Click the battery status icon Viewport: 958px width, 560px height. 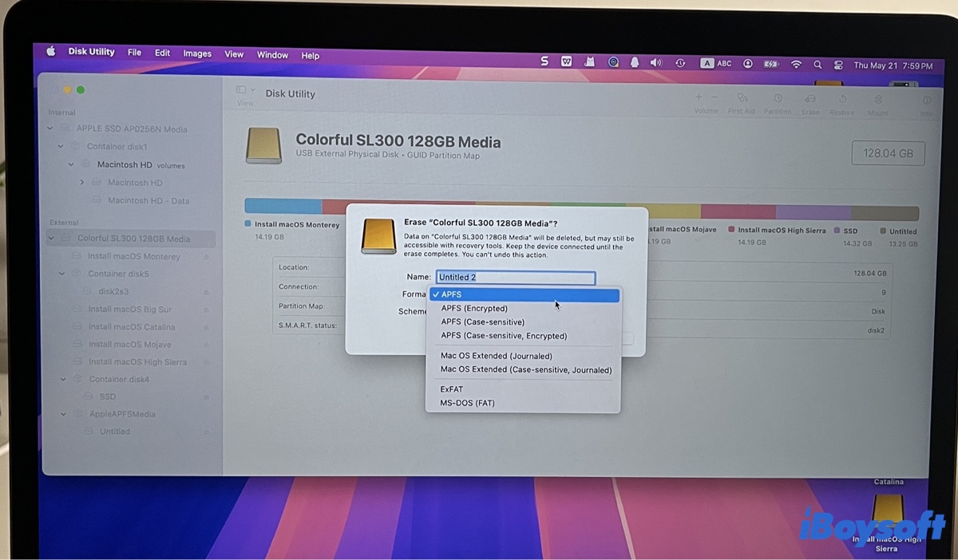pos(770,64)
